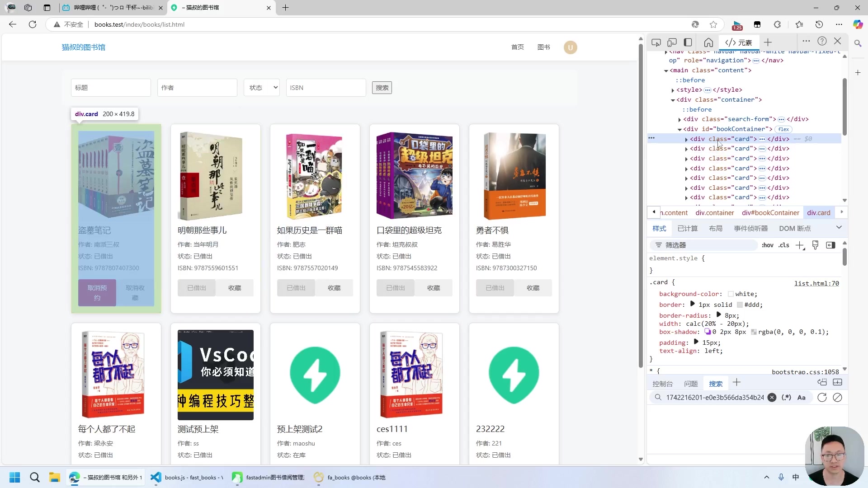Click the 搜索 search button

(382, 88)
